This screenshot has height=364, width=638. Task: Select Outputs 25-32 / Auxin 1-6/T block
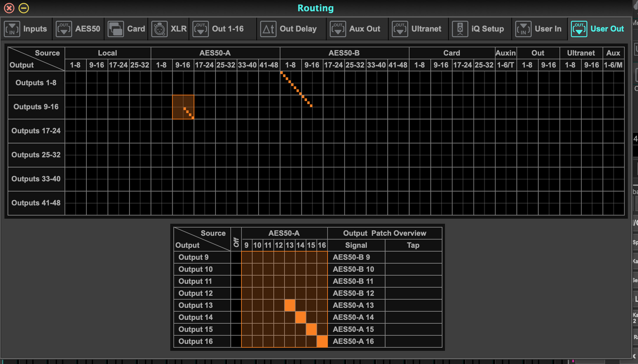click(505, 155)
